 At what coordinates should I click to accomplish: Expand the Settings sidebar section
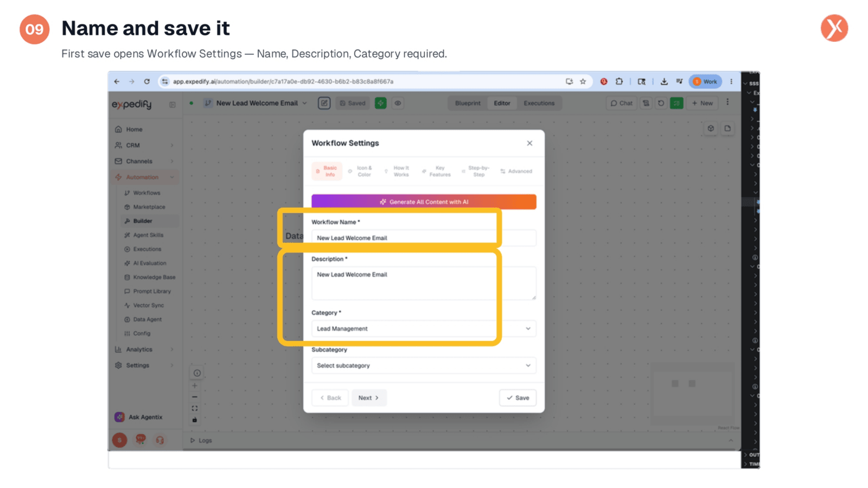[144, 365]
